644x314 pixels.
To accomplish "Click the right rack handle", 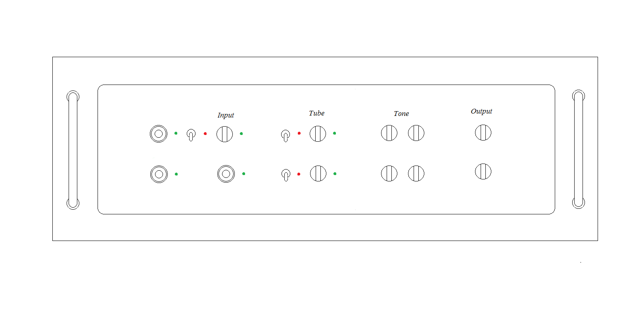I will [579, 149].
